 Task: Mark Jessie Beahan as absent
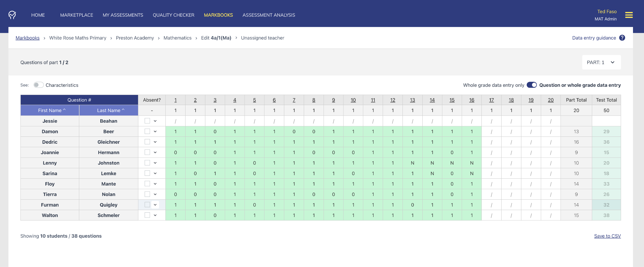pos(147,121)
